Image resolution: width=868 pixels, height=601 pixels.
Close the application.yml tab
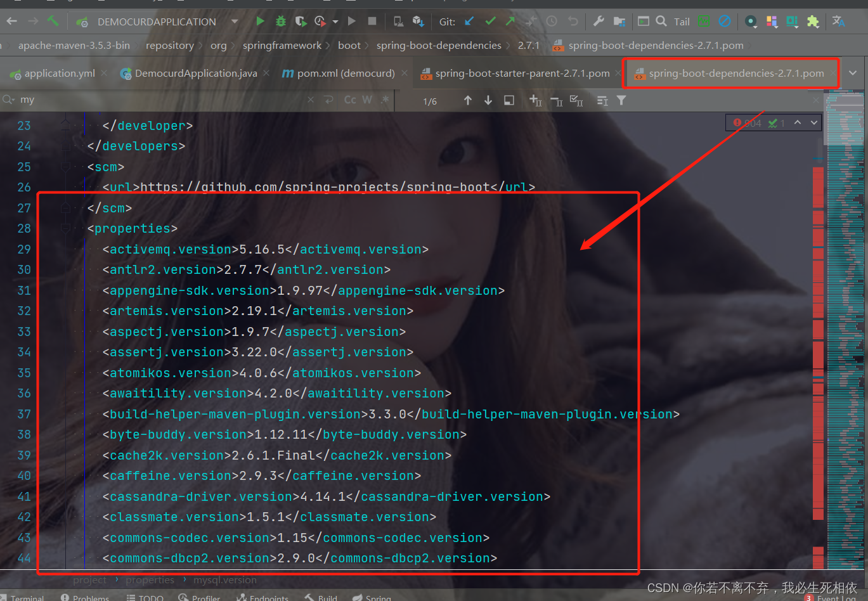tap(105, 74)
